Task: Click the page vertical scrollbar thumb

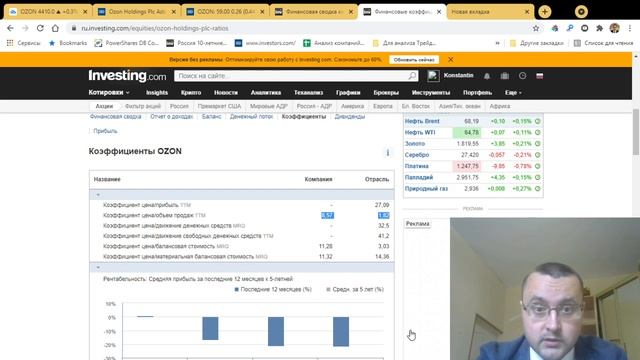Action: [636, 132]
